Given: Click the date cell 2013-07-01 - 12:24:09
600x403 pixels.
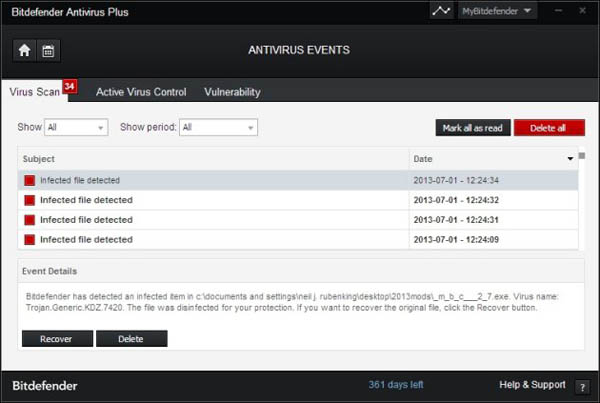Looking at the screenshot, I should pyautogui.click(x=456, y=240).
